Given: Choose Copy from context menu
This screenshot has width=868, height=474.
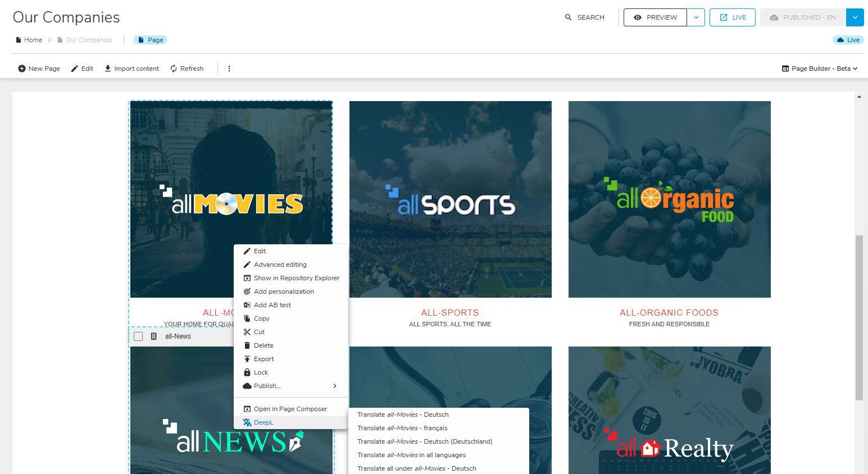Looking at the screenshot, I should [291, 318].
